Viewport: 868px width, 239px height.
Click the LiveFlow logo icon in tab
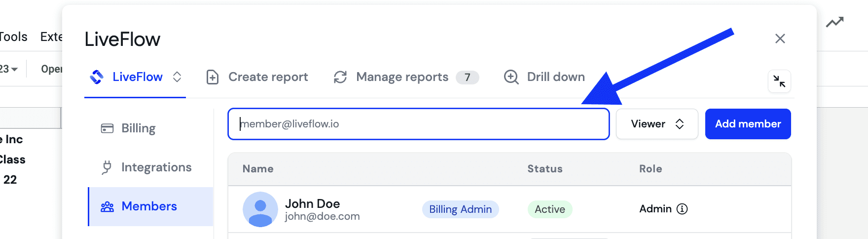[97, 77]
